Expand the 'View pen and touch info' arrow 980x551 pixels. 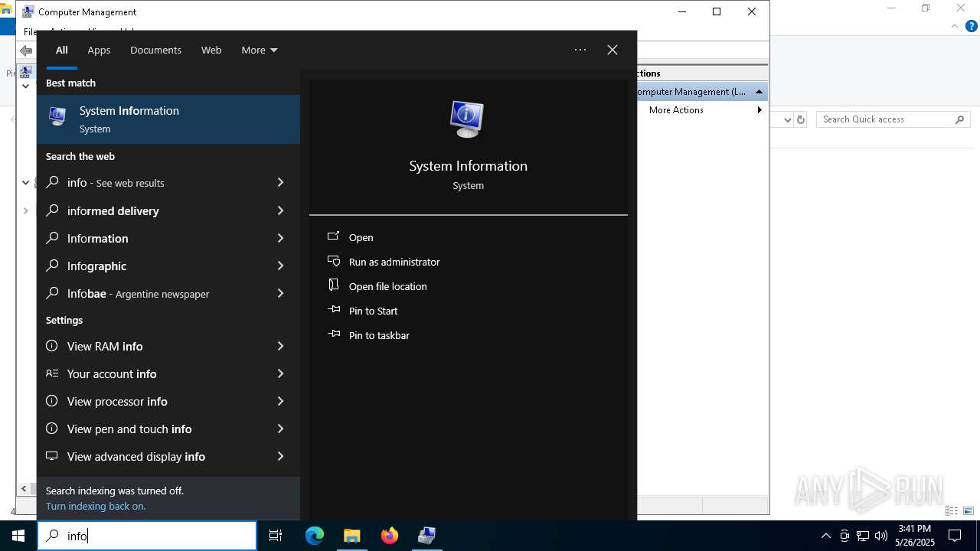click(x=280, y=429)
